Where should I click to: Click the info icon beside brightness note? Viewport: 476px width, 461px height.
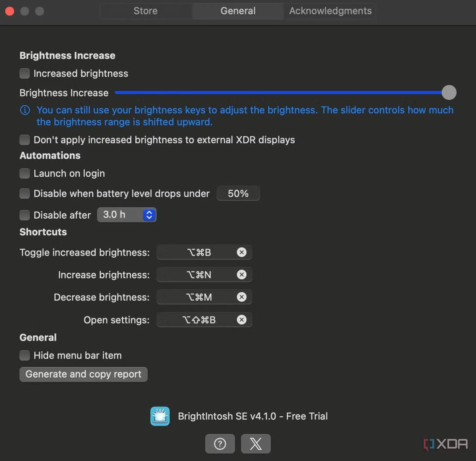coord(25,110)
